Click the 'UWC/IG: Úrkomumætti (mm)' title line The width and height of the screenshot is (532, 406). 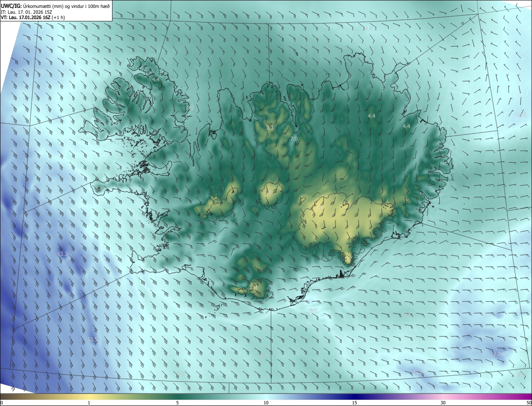[x=55, y=5]
